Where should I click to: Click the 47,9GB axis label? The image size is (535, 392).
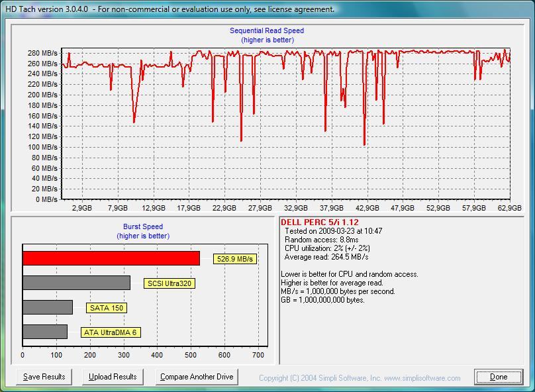pyautogui.click(x=403, y=208)
